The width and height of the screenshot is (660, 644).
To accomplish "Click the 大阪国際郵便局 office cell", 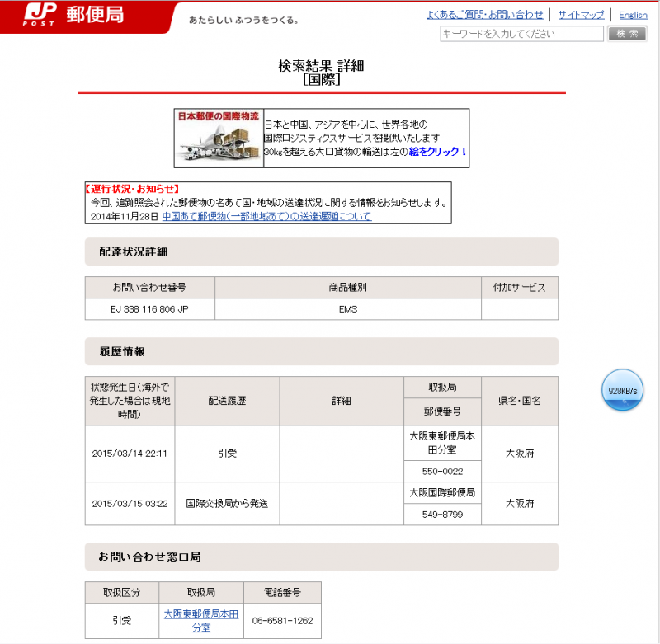I will (442, 492).
